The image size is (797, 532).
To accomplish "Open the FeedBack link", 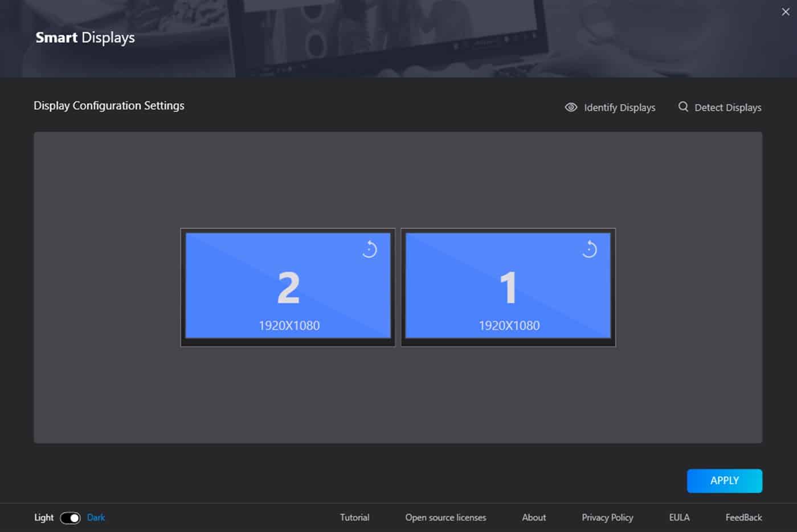I will (x=743, y=517).
